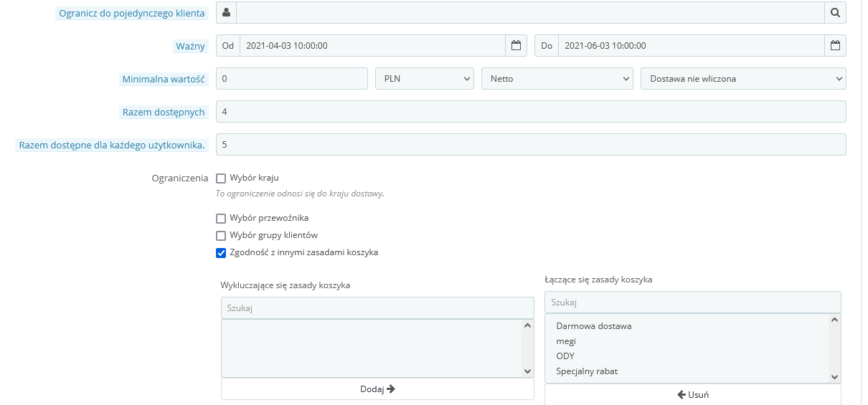Open the Dostawa nie wliczona dropdown

743,79
